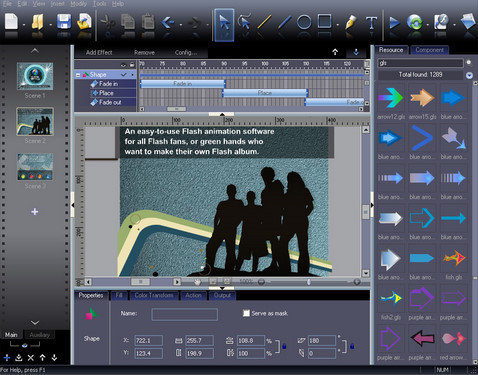The height and width of the screenshot is (375, 478).
Task: Click the Save floppy disk icon
Action: (64, 22)
